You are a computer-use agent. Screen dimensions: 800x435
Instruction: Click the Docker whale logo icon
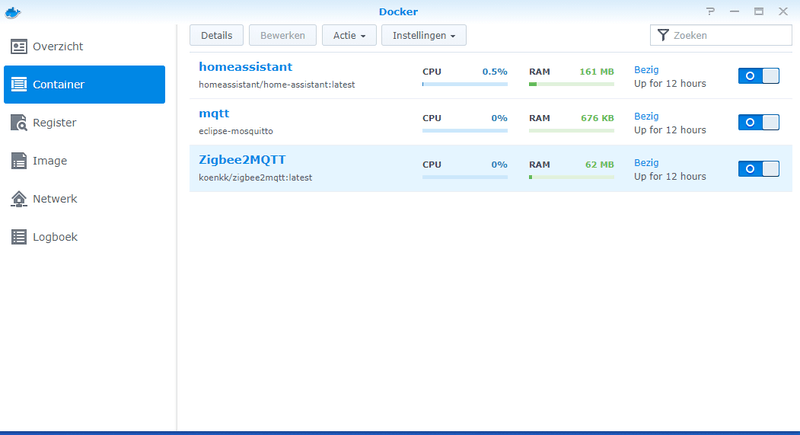[x=13, y=12]
